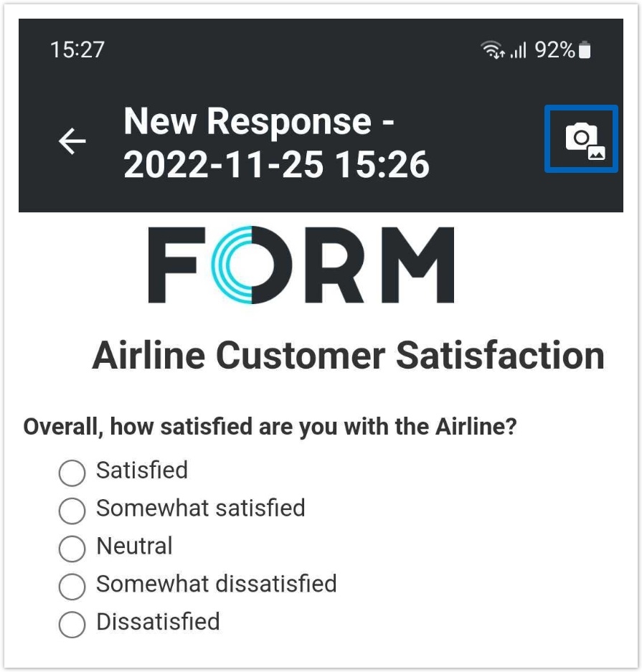Viewport: 642px width, 672px height.
Task: Pick the Neutral radio button
Action: pyautogui.click(x=72, y=549)
